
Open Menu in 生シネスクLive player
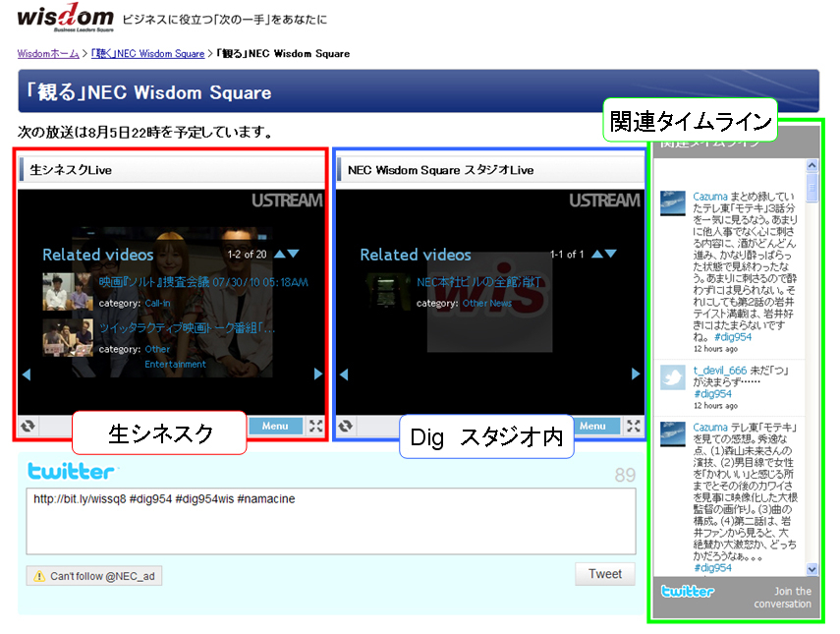click(275, 426)
